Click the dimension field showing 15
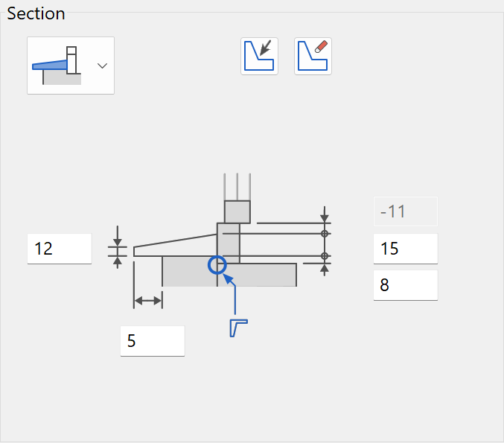Screen dimensions: 504x443 405,249
